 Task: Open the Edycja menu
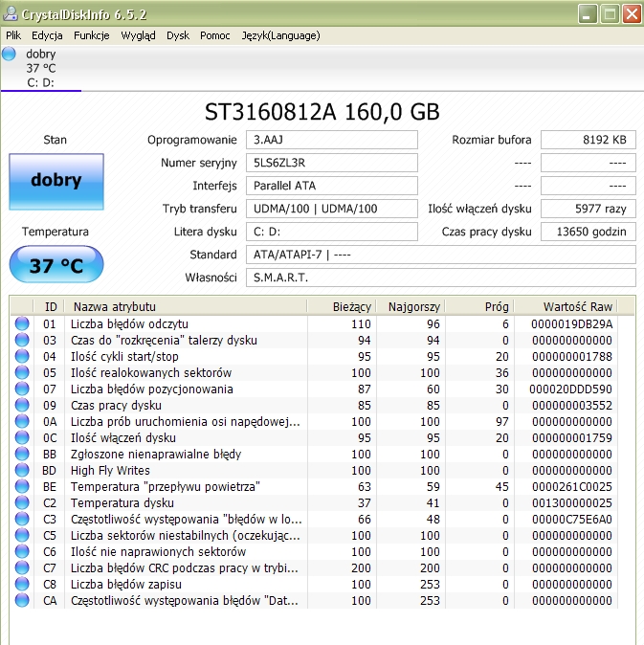point(47,35)
